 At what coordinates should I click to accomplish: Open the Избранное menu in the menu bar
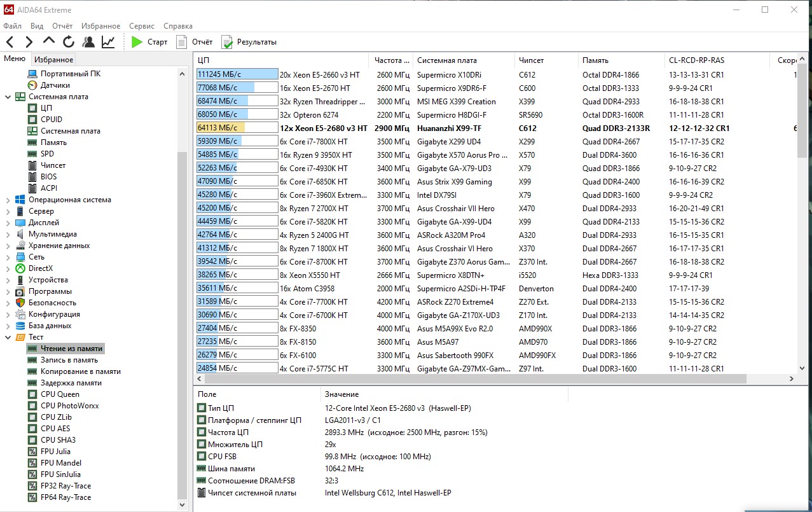100,26
